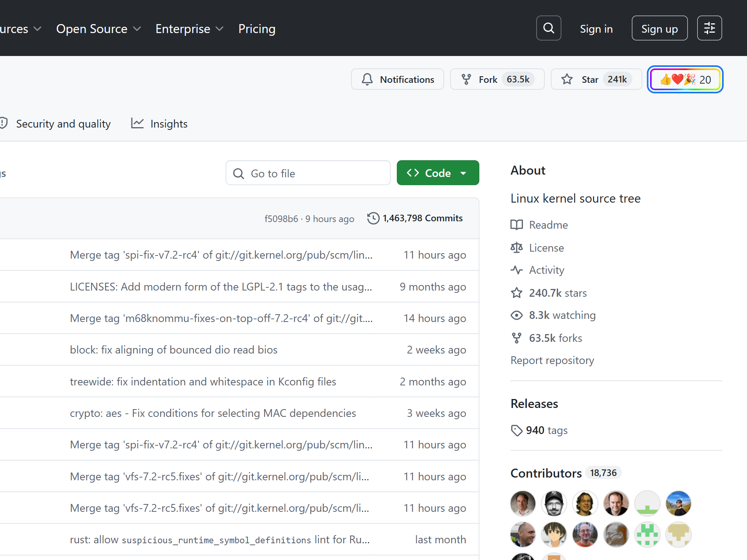Open the green pixel identicon avatar
The image size is (747, 560).
(647, 534)
